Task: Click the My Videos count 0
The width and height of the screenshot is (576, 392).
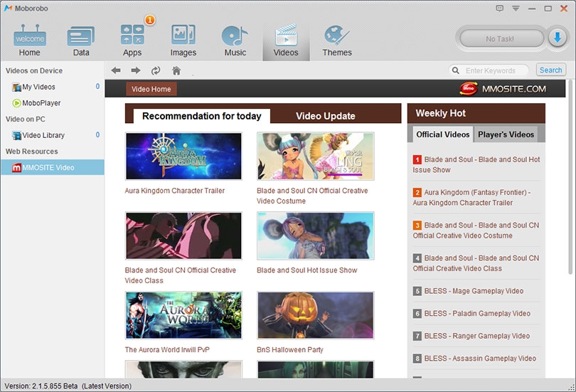Action: pos(97,86)
